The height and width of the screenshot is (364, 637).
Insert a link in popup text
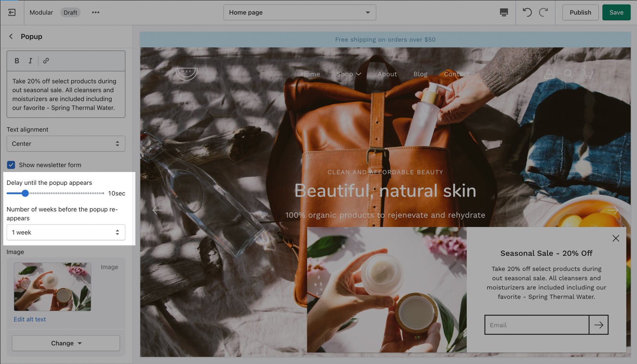46,61
